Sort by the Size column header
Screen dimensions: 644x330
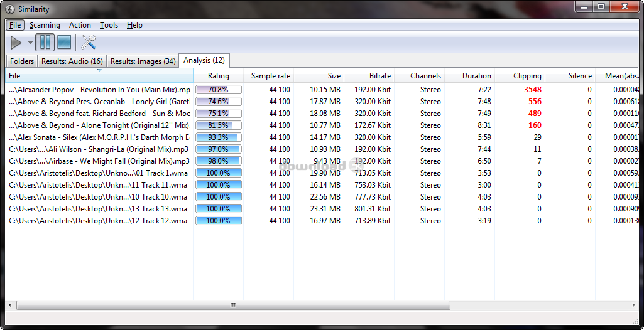319,76
